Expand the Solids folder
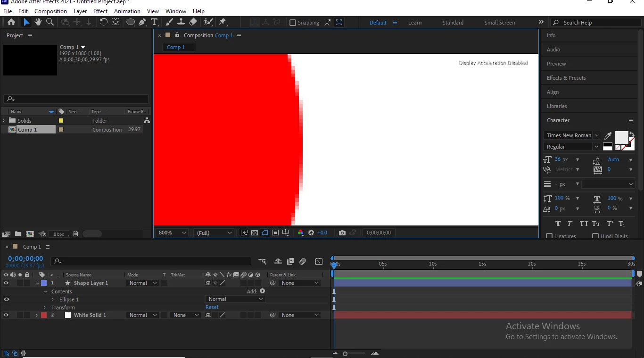The width and height of the screenshot is (644, 358). (x=4, y=121)
